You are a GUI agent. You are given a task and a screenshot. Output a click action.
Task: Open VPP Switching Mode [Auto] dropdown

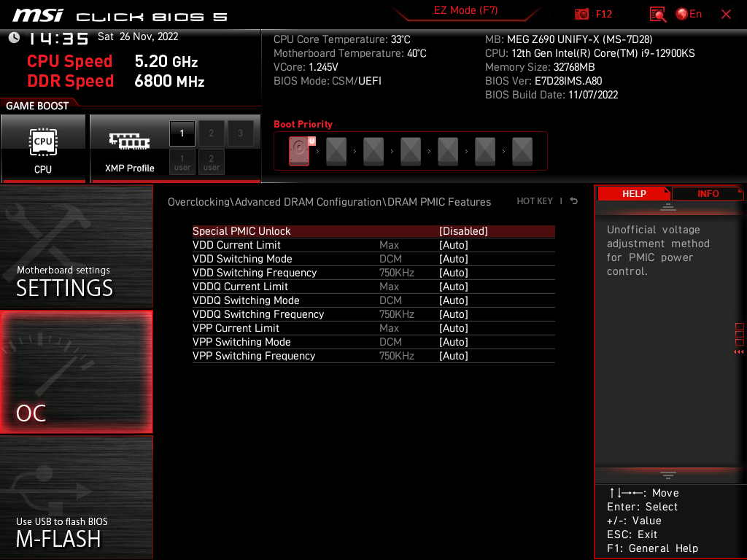[454, 341]
